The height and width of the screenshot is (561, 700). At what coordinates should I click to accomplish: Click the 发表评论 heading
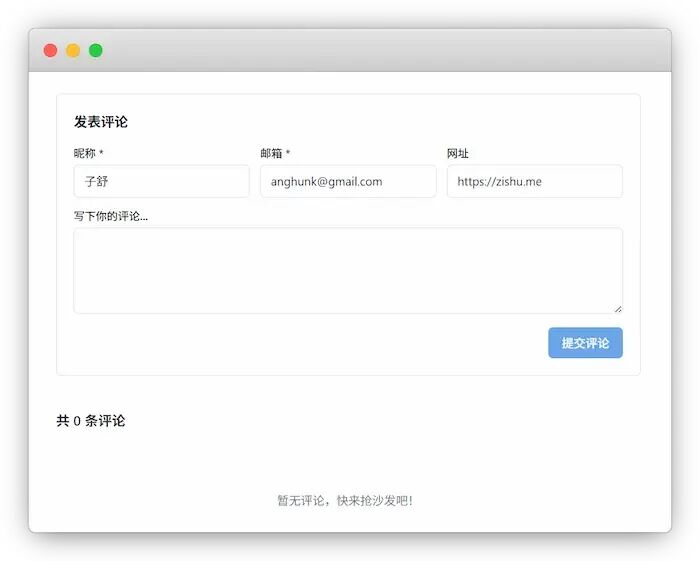point(101,121)
